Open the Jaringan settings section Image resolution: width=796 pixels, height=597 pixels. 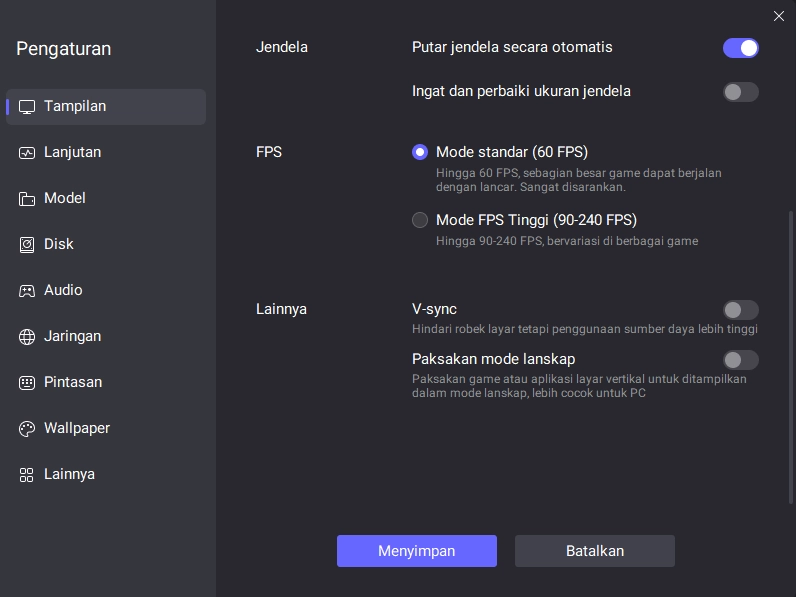coord(72,337)
